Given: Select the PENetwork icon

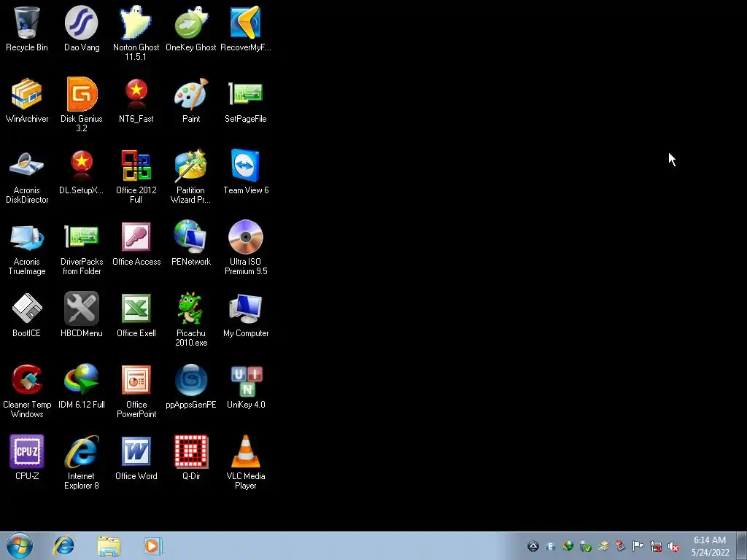Looking at the screenshot, I should click(191, 243).
